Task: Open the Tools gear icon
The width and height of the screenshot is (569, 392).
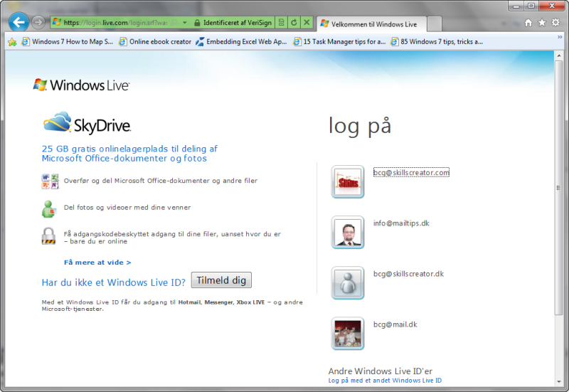Action: click(x=555, y=23)
